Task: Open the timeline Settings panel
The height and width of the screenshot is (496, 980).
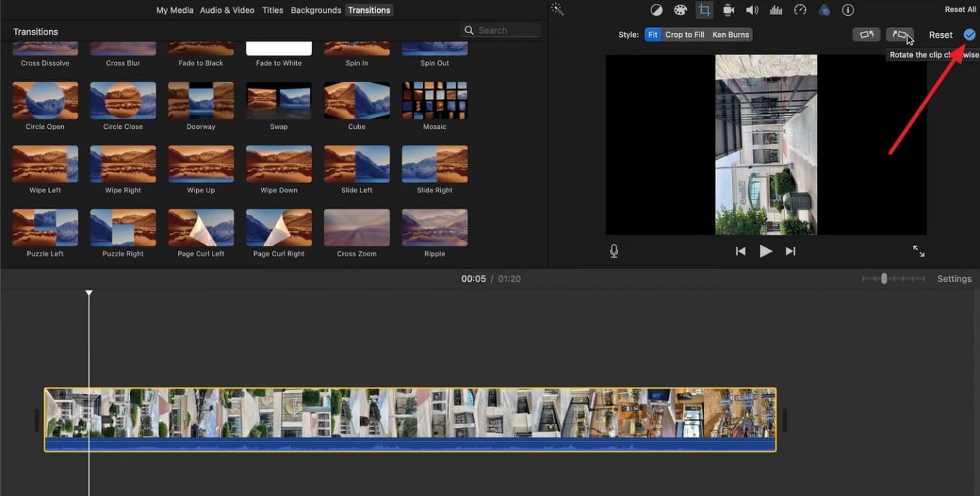Action: [x=954, y=278]
